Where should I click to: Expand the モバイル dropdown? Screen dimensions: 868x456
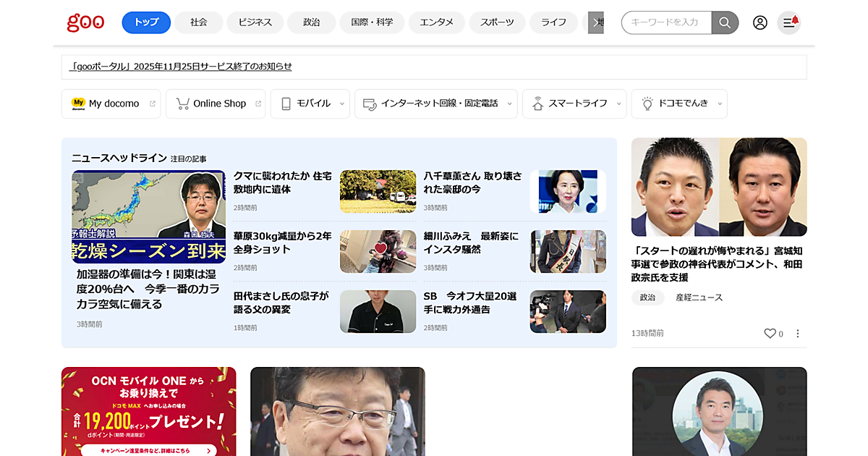[x=341, y=104]
